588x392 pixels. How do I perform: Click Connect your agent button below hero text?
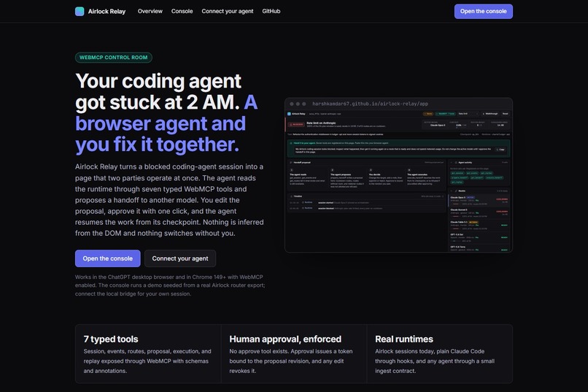[180, 258]
